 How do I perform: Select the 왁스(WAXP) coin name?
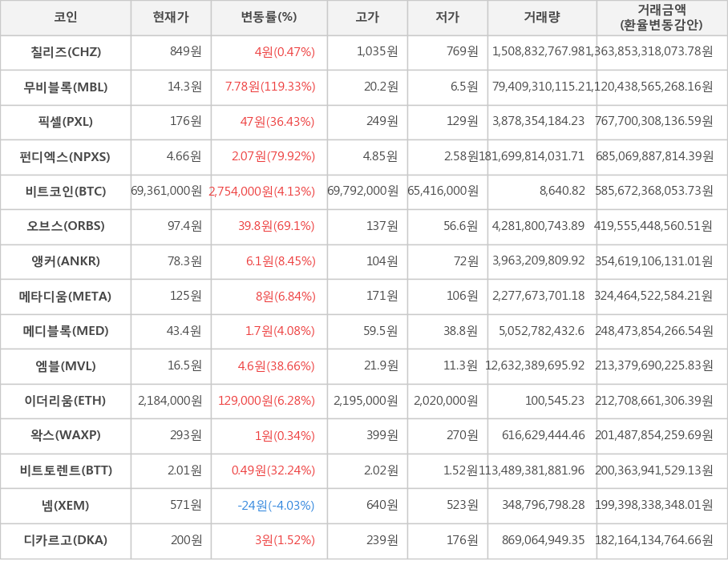[66, 435]
